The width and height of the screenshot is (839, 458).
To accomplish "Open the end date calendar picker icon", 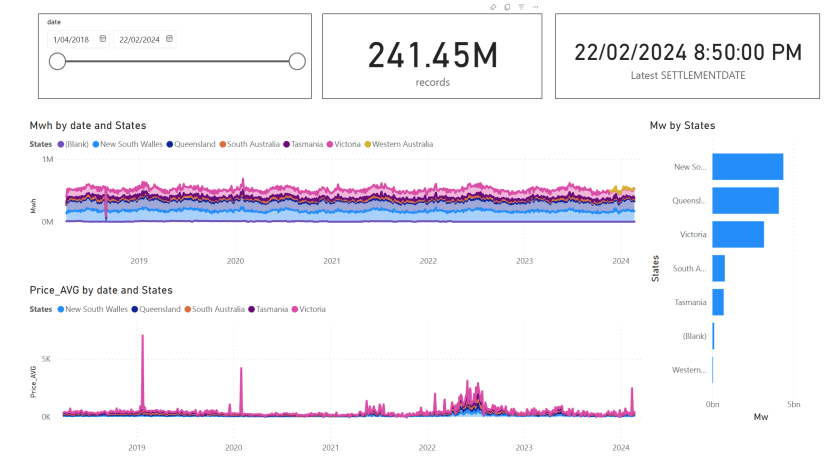I will [x=169, y=39].
